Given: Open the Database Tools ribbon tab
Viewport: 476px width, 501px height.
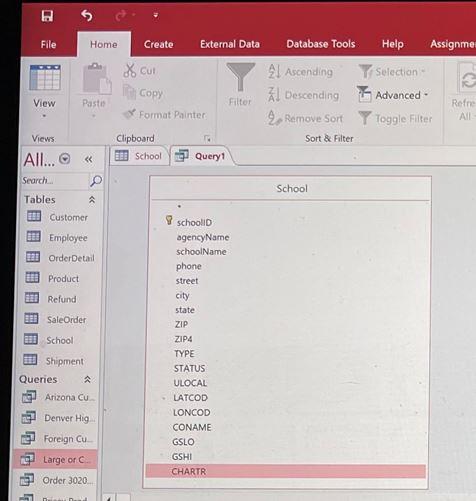Looking at the screenshot, I should tap(321, 44).
